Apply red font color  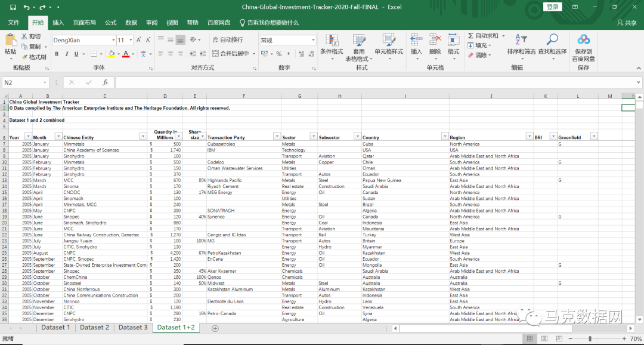(x=126, y=54)
